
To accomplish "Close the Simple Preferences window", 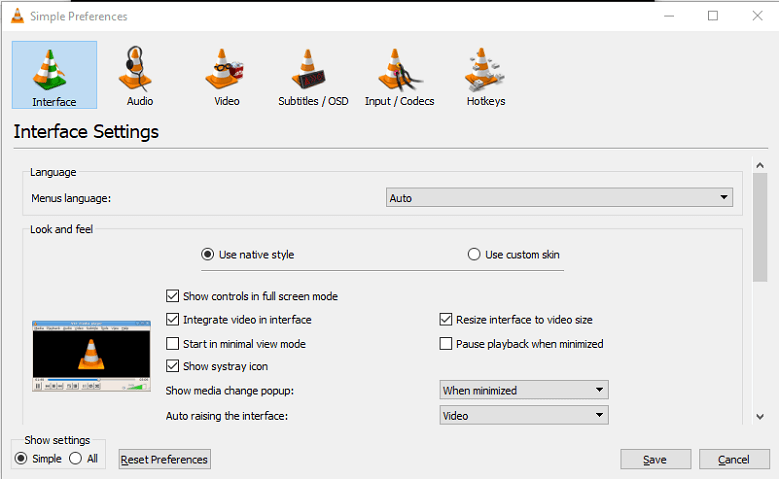I will (757, 16).
